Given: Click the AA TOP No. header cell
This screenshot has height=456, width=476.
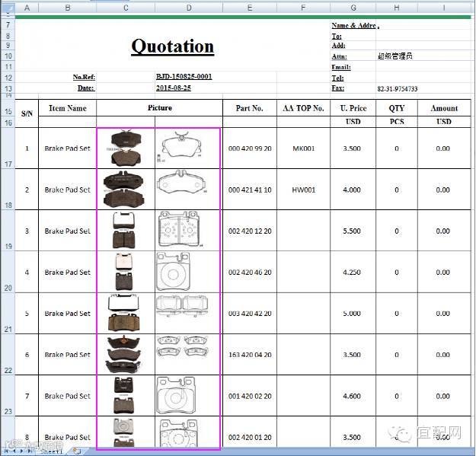Looking at the screenshot, I should click(303, 108).
